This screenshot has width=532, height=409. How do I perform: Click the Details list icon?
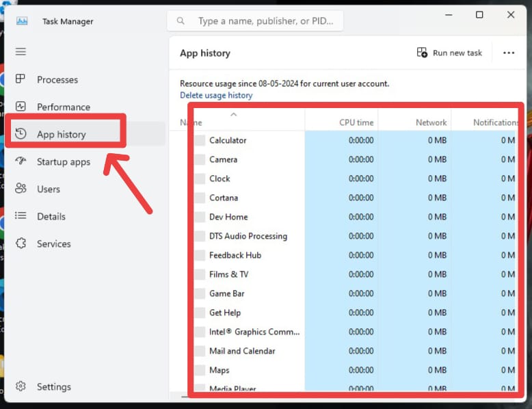21,215
